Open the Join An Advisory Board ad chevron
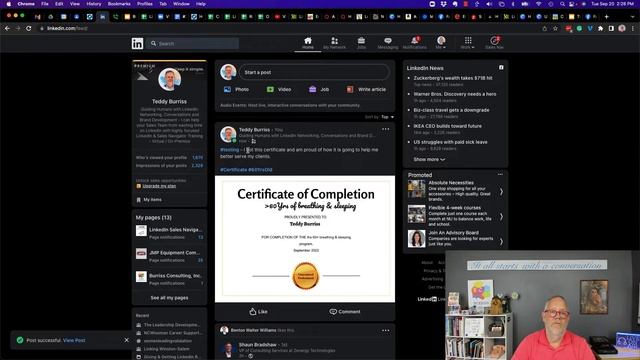This screenshot has width=640, height=360. point(501,241)
